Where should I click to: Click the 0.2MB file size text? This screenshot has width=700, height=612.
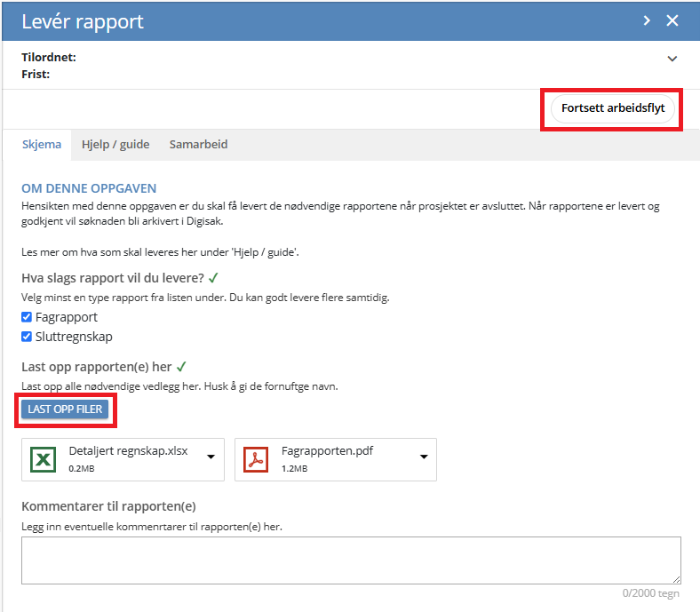pos(81,469)
